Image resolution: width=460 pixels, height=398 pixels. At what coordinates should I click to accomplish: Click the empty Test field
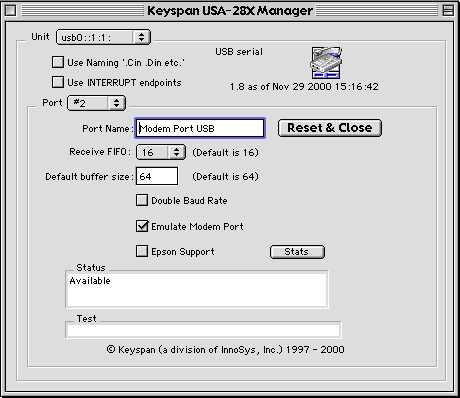pyautogui.click(x=203, y=330)
